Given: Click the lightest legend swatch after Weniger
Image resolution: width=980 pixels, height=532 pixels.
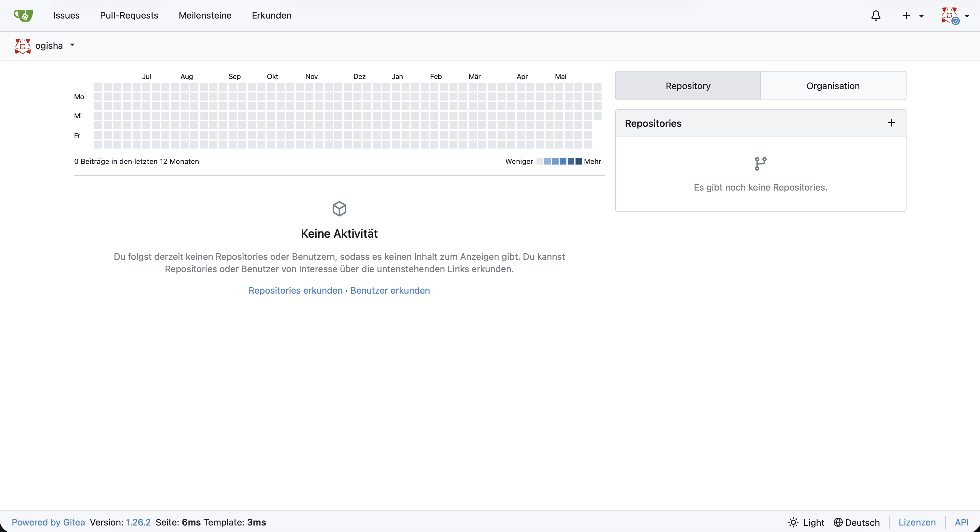Looking at the screenshot, I should [x=539, y=161].
